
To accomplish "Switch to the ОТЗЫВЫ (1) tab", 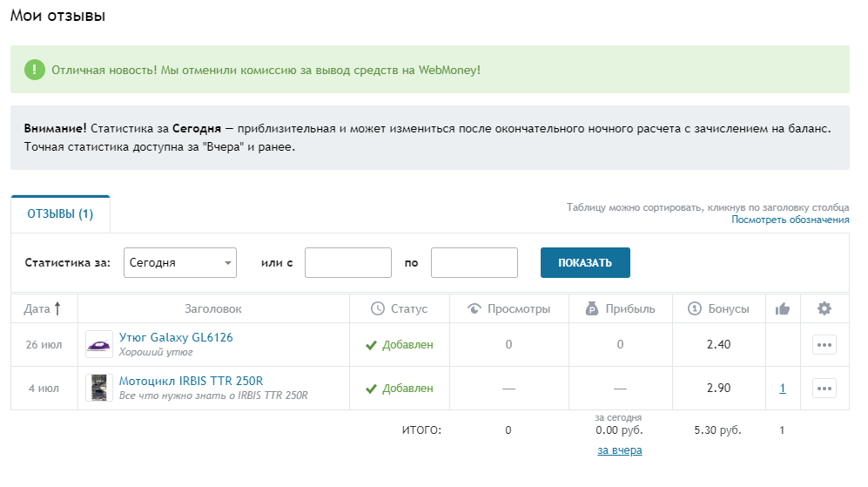I will (61, 214).
